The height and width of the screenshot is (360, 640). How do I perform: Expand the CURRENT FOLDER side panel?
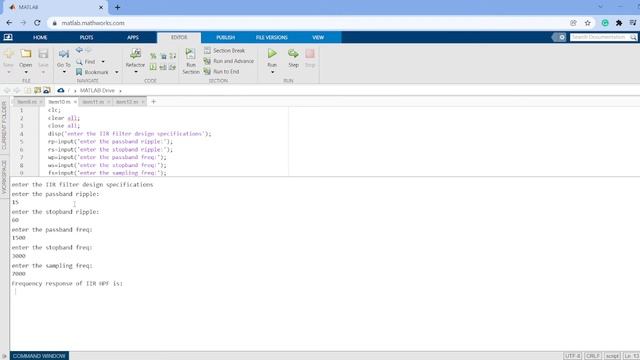(x=4, y=125)
